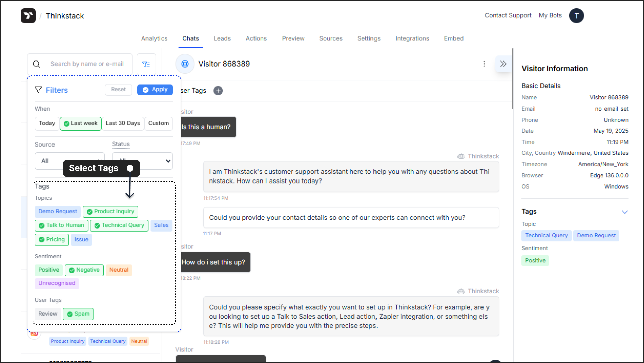Open the user avatar T menu
Screen dimensions: 644x363
(576, 16)
